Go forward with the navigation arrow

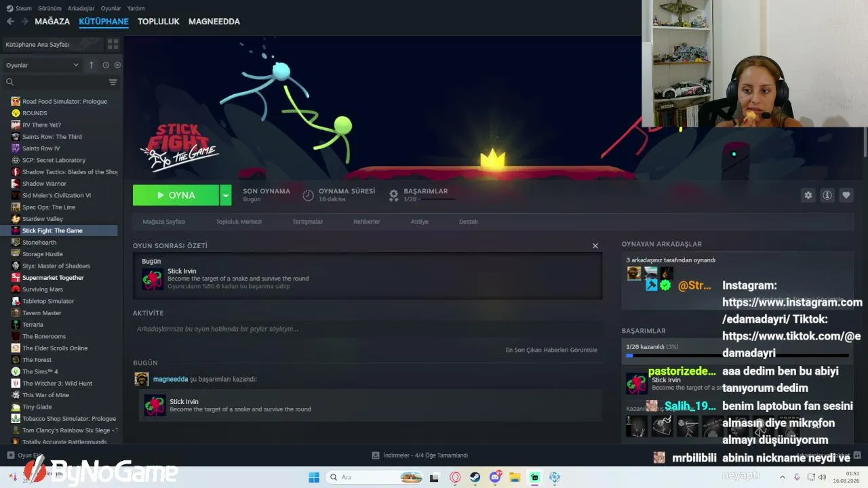coord(24,22)
